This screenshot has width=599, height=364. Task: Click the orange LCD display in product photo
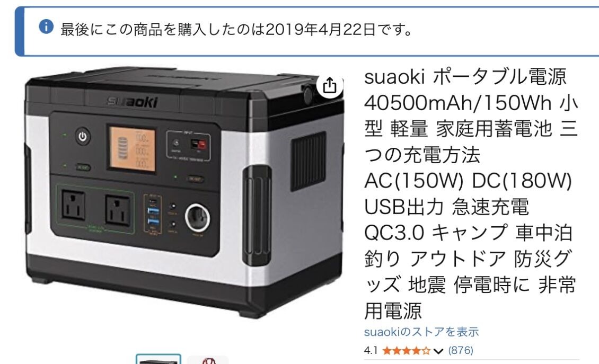point(133,149)
